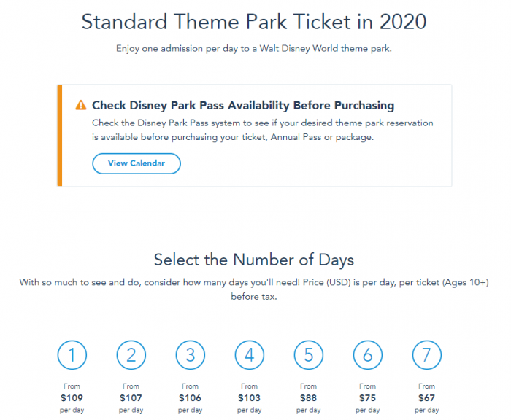The width and height of the screenshot is (511, 420).
Task: Pick the 7-day ticket circle
Action: coord(427,355)
